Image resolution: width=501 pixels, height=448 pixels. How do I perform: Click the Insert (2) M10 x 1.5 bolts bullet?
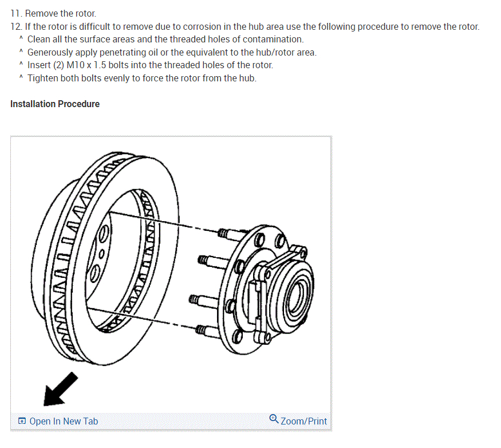tap(150, 65)
